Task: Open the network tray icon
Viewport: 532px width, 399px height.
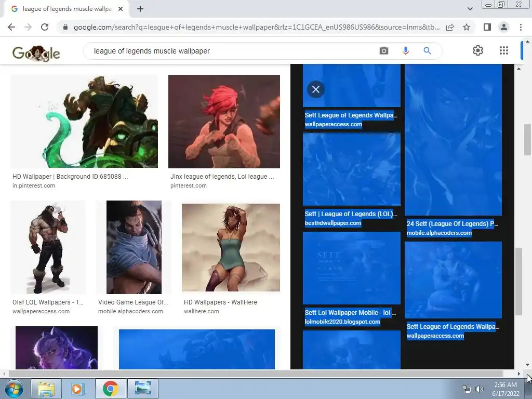Action: 467,389
